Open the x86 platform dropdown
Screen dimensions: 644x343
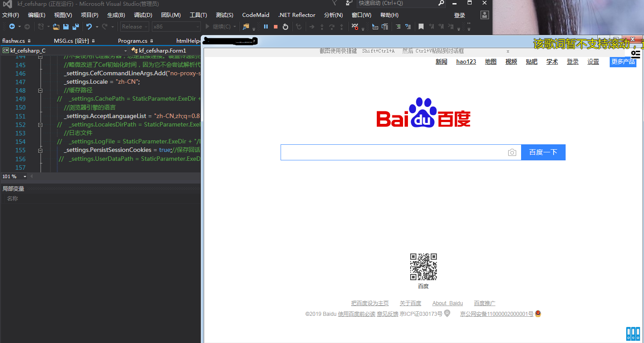176,27
